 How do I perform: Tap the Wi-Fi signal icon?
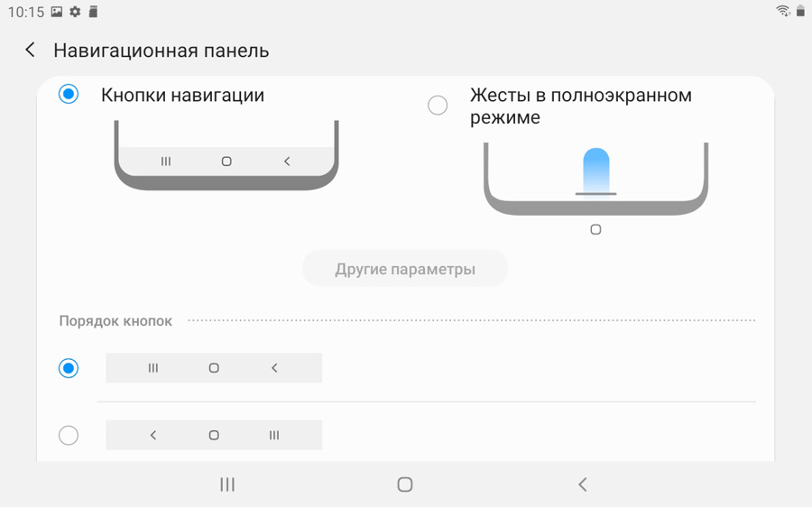[x=783, y=11]
